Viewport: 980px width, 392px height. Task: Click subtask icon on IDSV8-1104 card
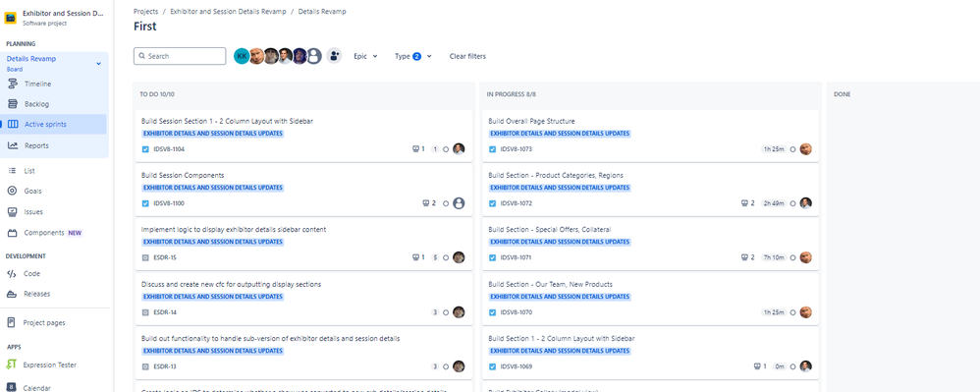[415, 148]
